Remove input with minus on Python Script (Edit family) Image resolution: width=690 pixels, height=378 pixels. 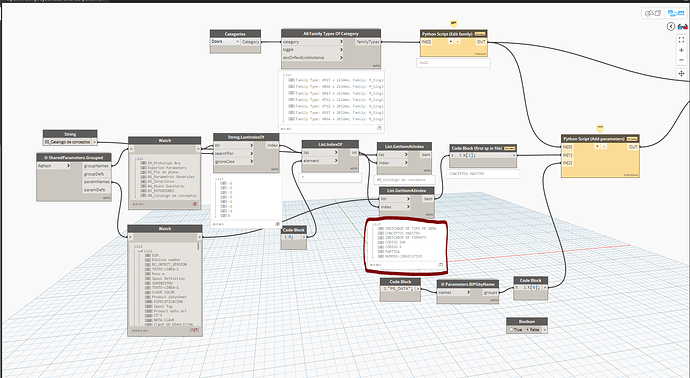point(458,42)
